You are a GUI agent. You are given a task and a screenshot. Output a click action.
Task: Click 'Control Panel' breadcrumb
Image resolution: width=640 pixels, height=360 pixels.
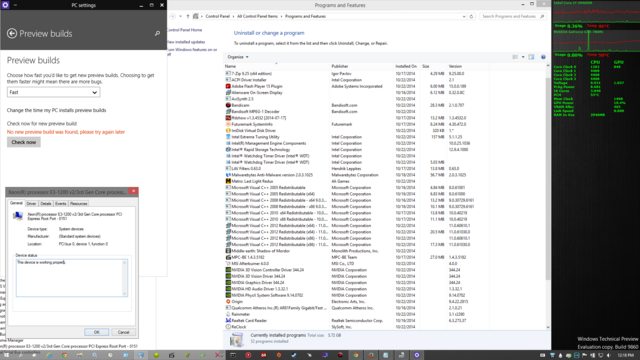pos(218,16)
